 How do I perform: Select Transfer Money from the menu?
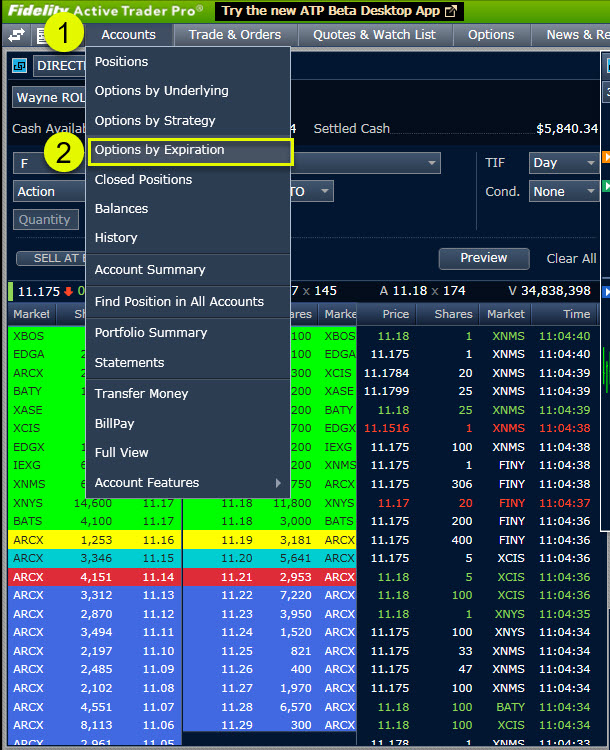tap(141, 394)
